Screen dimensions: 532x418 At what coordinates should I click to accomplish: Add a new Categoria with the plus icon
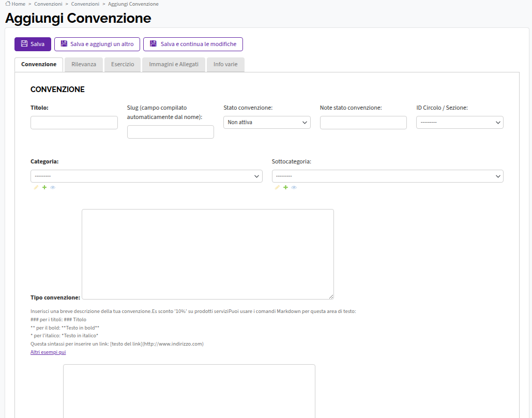[x=44, y=187]
